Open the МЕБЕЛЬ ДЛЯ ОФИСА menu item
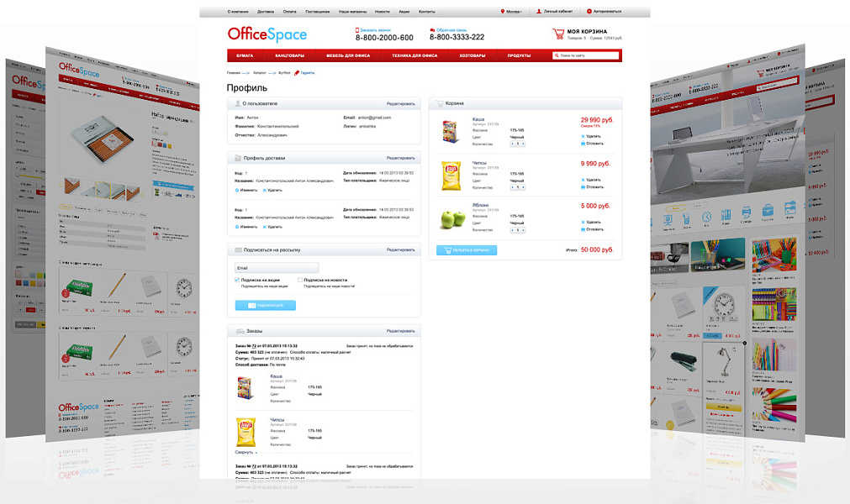Screen dimensions: 850x504 [x=348, y=55]
